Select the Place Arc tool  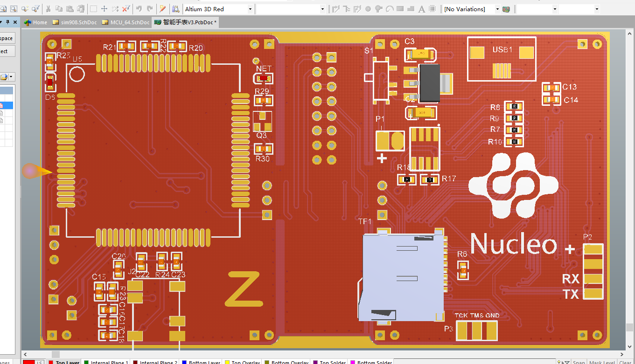[389, 9]
